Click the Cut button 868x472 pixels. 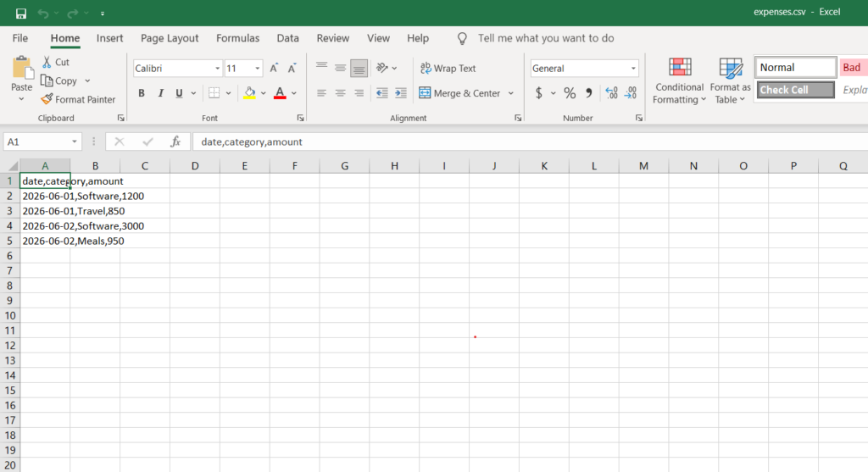[56, 62]
